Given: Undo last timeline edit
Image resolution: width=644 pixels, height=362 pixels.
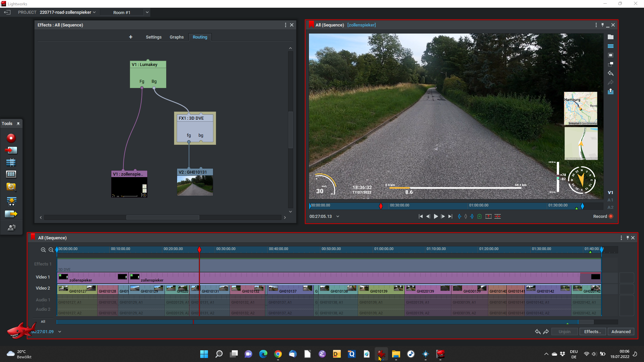Looking at the screenshot, I should 538,331.
